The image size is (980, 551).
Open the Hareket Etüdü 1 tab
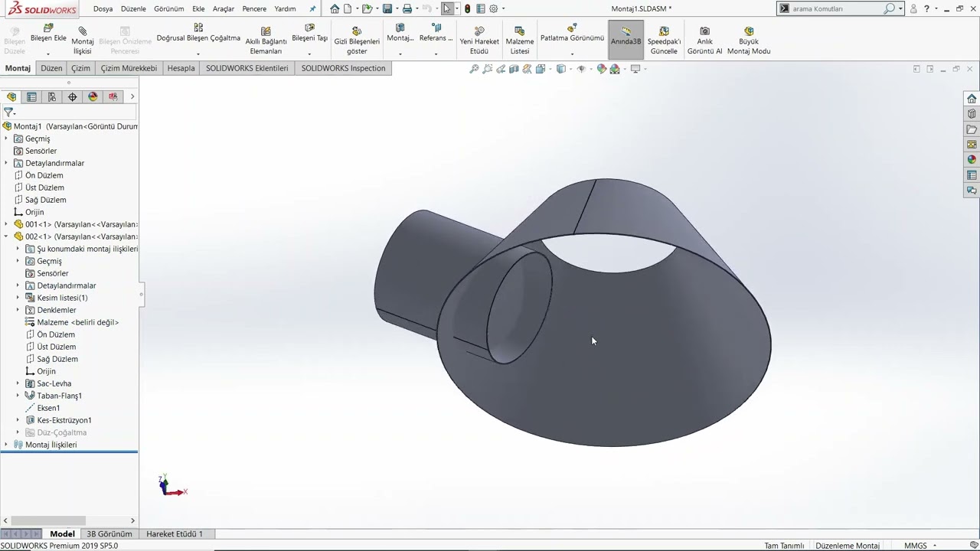[x=175, y=533]
